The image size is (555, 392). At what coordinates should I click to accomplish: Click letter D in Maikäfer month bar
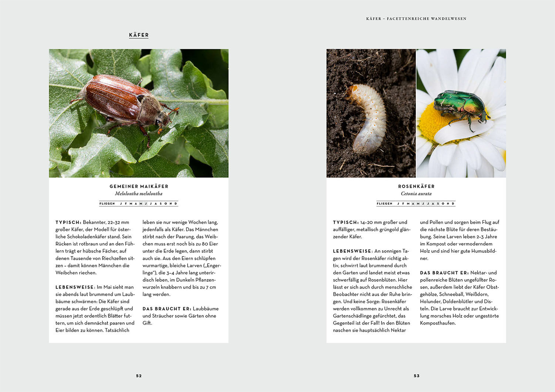[x=176, y=204]
